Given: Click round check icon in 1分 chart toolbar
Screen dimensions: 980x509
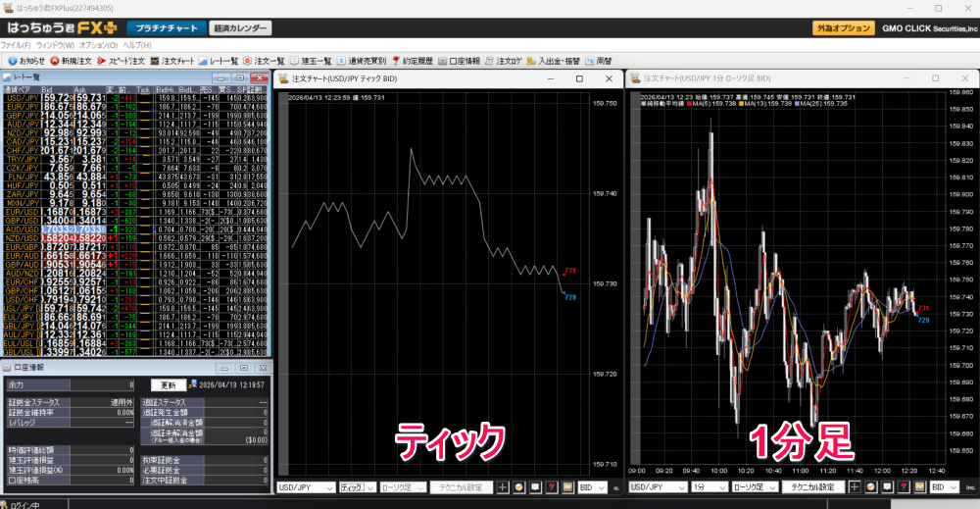Looking at the screenshot, I should pyautogui.click(x=870, y=487).
